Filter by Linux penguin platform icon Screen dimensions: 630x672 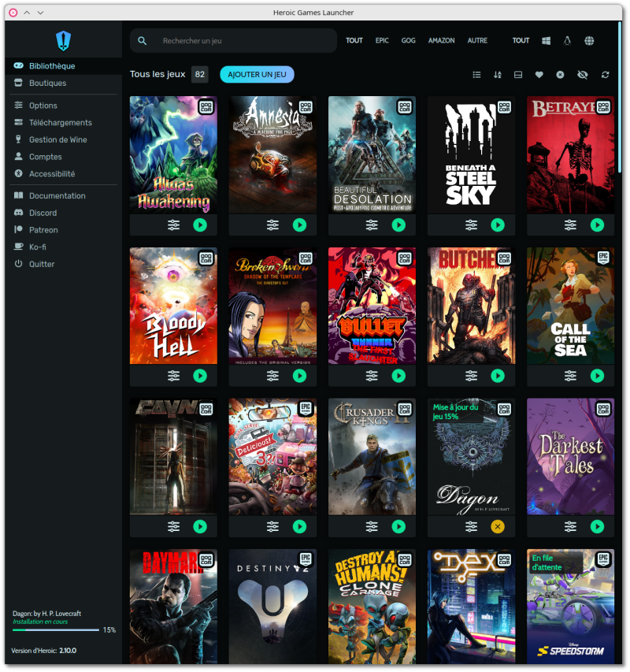(567, 41)
